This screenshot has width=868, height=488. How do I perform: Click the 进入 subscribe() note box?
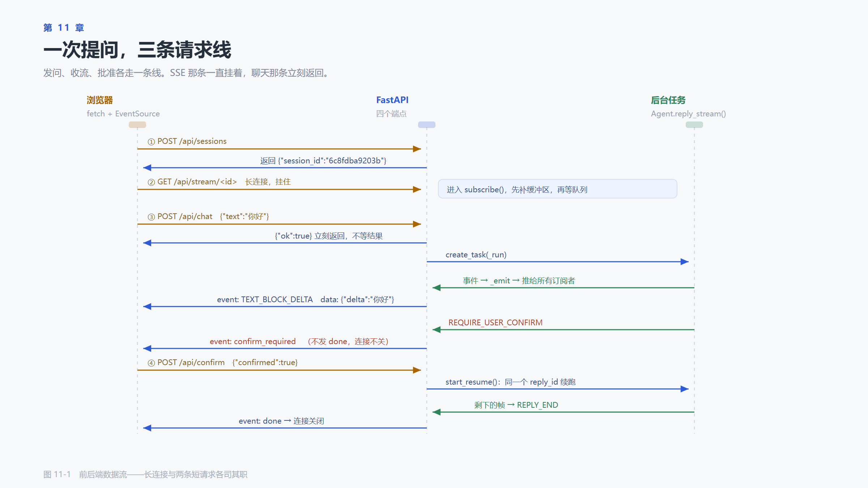(x=557, y=189)
